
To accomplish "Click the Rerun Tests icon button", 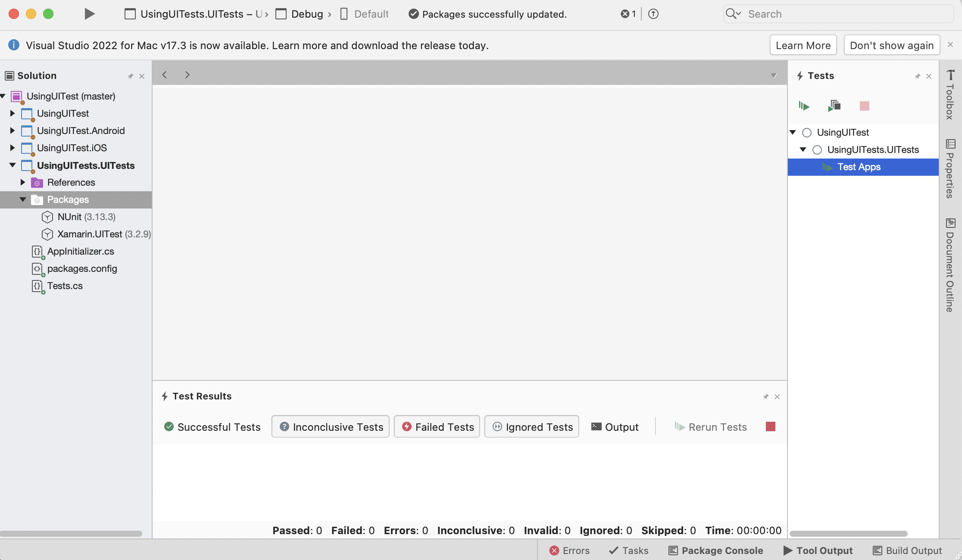I will click(x=679, y=426).
